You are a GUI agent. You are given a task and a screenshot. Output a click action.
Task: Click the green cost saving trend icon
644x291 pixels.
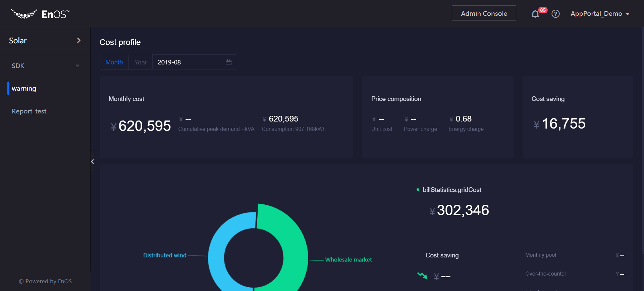422,276
